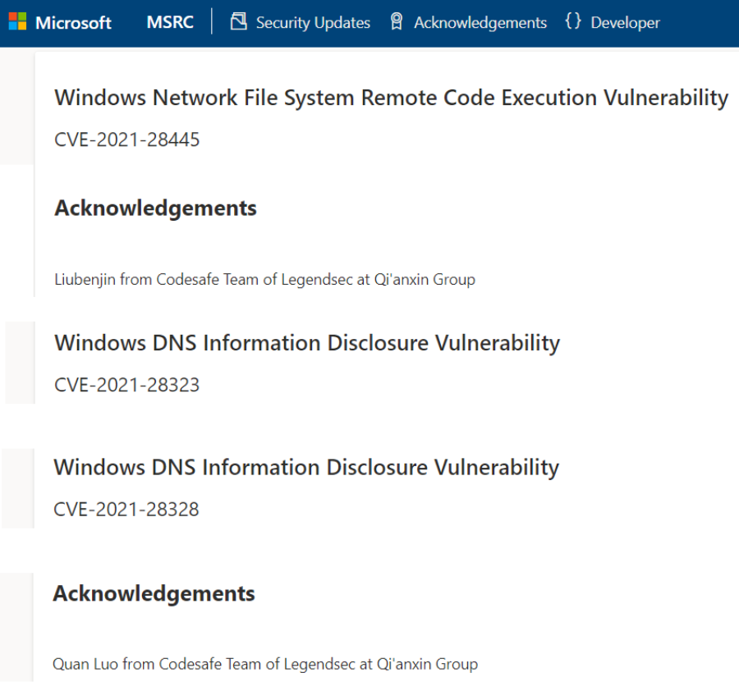
Task: Select the Liubenjin acknowledgement line
Action: (x=265, y=279)
